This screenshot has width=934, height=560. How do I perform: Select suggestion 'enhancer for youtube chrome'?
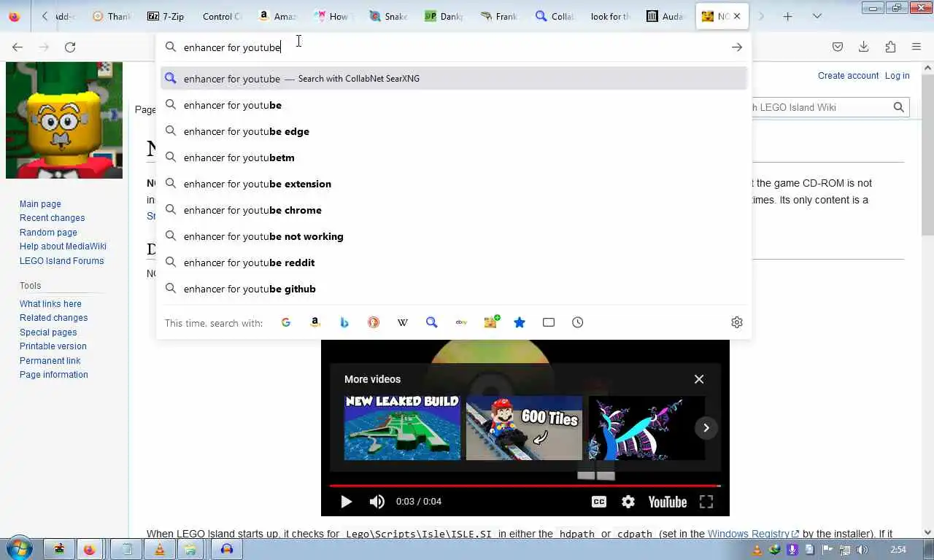click(x=454, y=210)
